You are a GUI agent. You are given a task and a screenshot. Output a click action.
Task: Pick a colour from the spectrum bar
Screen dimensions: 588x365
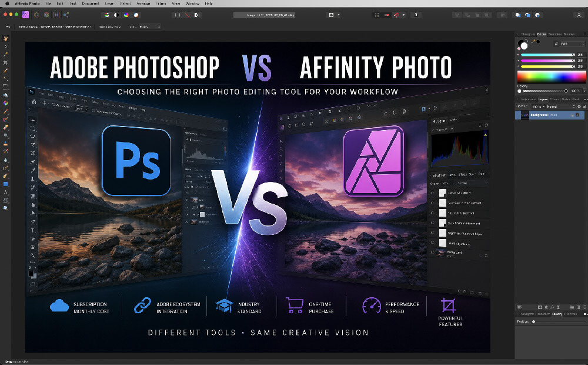[x=552, y=77]
